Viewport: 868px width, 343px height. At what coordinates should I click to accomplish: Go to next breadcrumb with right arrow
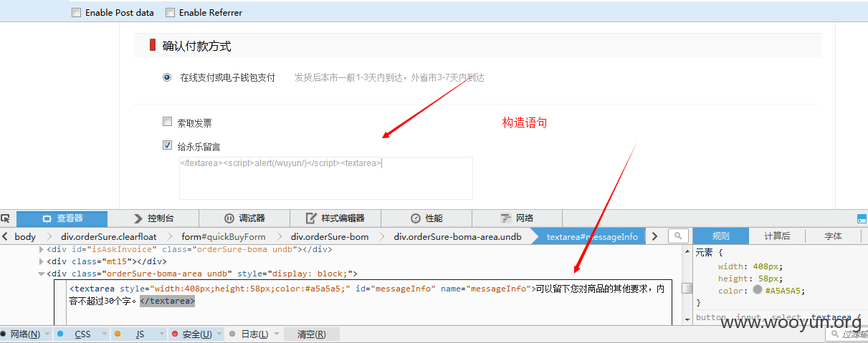point(654,236)
